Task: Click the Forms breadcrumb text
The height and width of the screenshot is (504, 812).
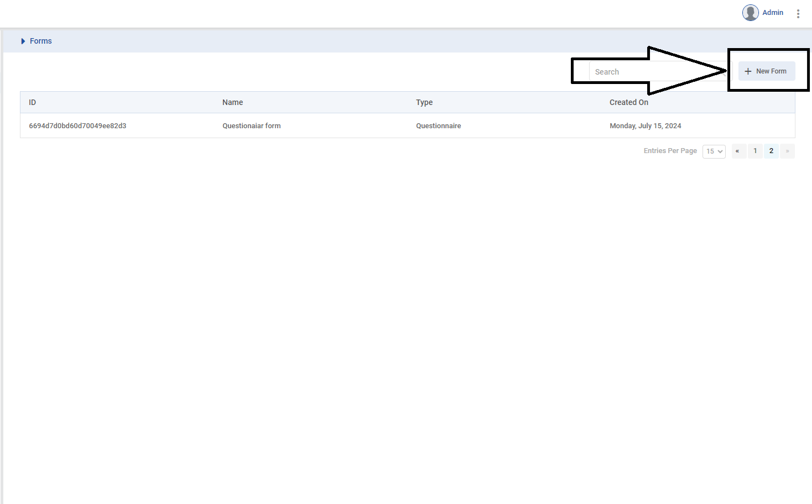Action: point(41,41)
